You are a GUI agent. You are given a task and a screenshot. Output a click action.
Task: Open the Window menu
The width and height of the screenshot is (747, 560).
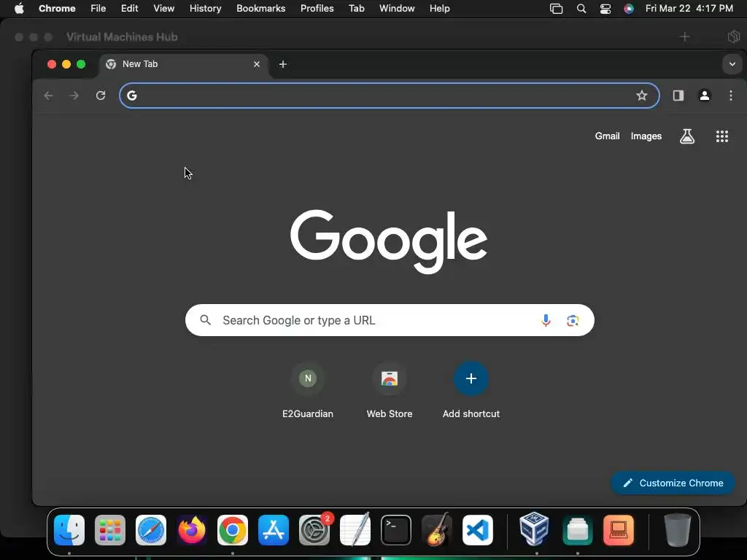(397, 9)
